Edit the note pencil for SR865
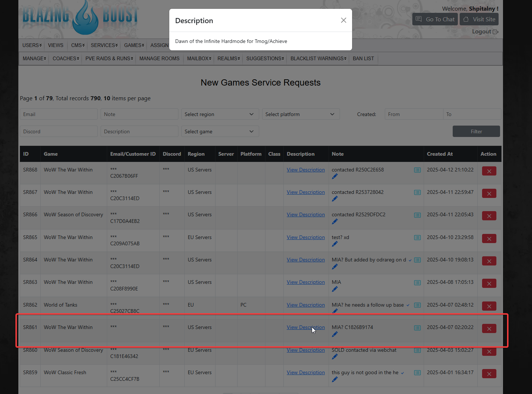The width and height of the screenshot is (532, 394). pyautogui.click(x=334, y=244)
